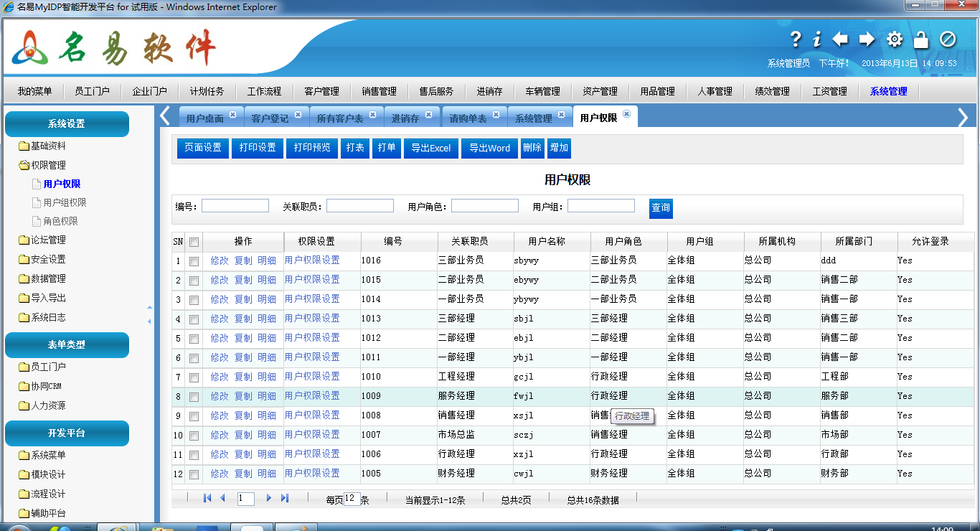Screen dimensions: 980x531
Task: Open the 工资管理 menu
Action: pos(829,91)
